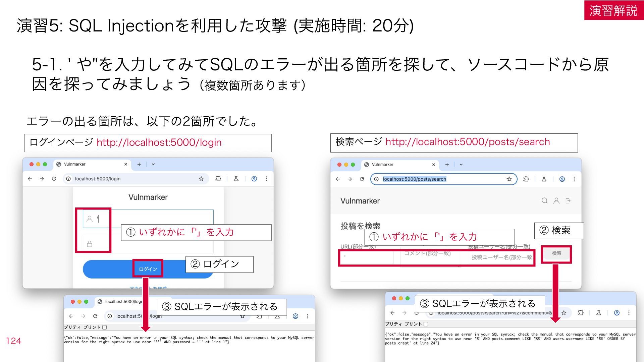
Task: Click the 投稿ユーザー名 search input field
Action: [500, 257]
